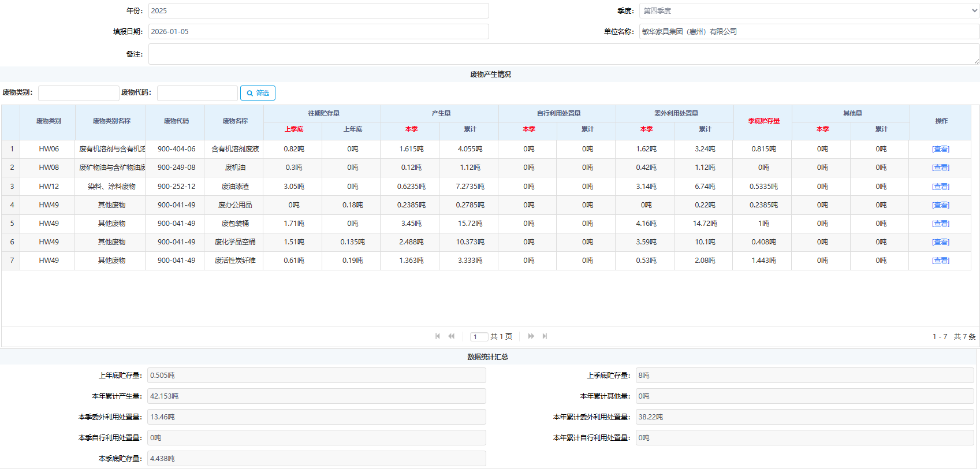Viewport: 980px width, 472px height.
Task: Click the 填报日期 date field
Action: pyautogui.click(x=318, y=32)
